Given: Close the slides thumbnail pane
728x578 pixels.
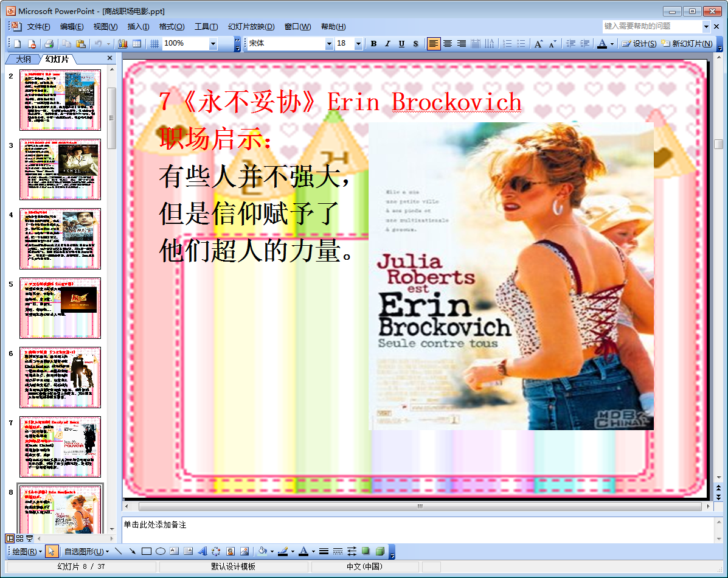Looking at the screenshot, I should [109, 58].
